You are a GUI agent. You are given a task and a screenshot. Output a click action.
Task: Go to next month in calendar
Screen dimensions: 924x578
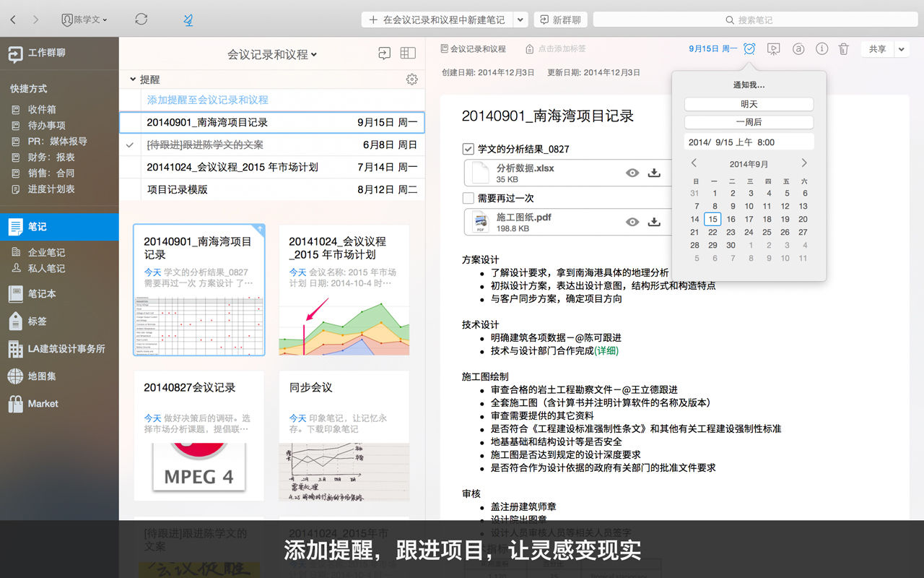[x=803, y=163]
